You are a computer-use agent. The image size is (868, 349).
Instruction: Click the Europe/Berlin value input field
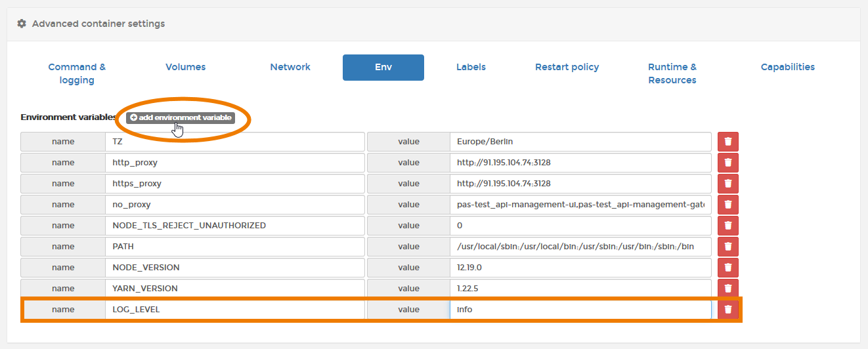tap(580, 142)
